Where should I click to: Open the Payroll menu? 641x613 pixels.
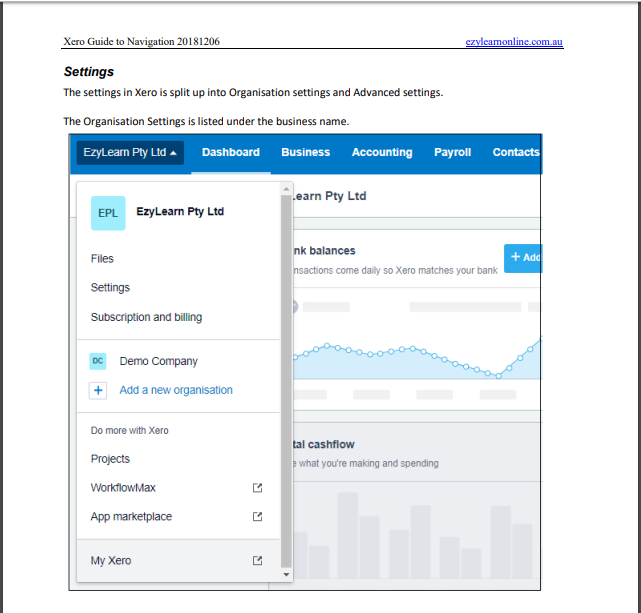pos(453,152)
